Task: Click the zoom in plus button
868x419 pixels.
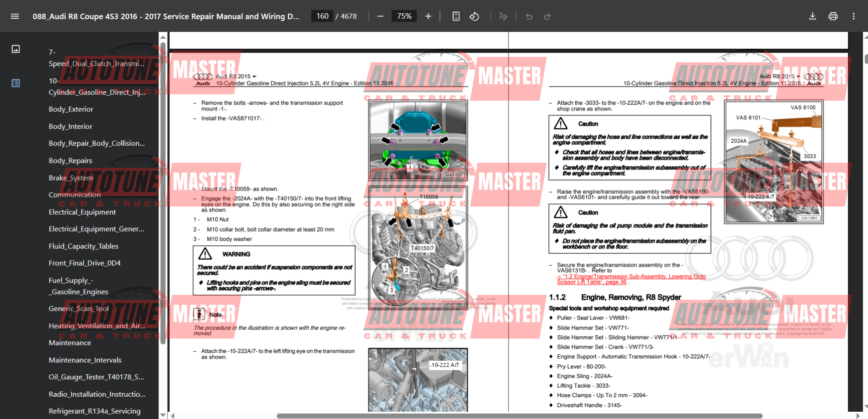Action: 428,16
